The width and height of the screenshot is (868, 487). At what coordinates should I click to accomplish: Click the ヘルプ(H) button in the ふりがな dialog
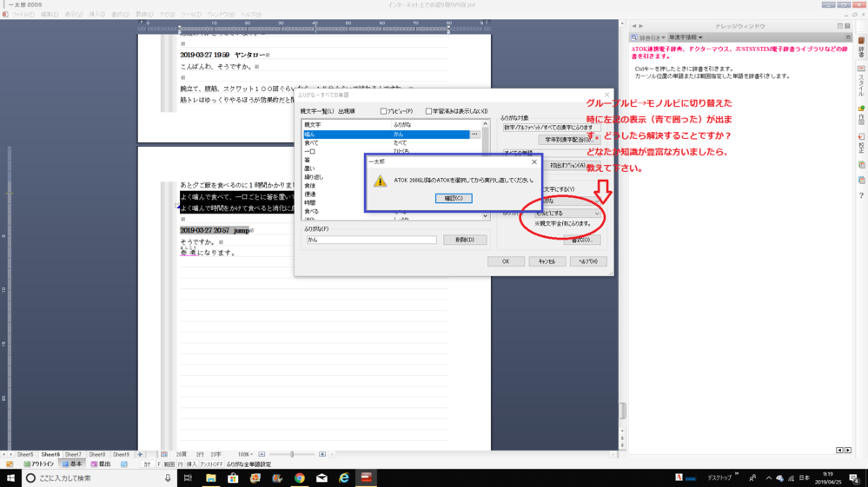tap(588, 261)
